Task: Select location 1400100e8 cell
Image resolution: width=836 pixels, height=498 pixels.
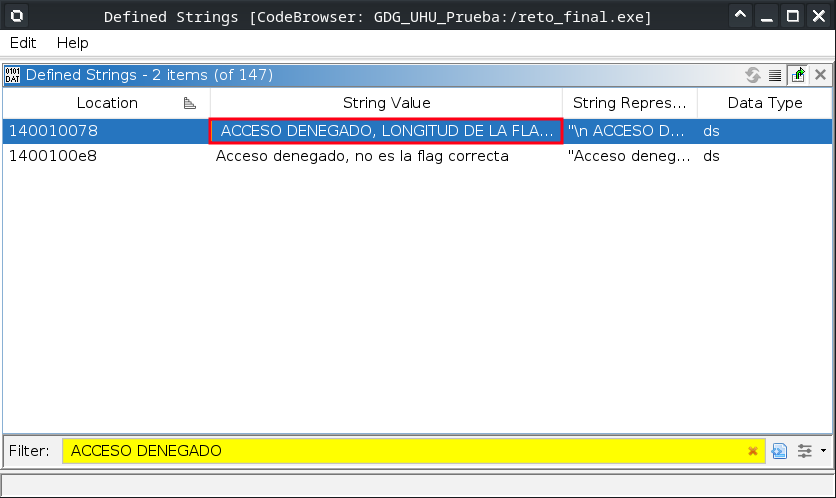Action: (x=106, y=156)
